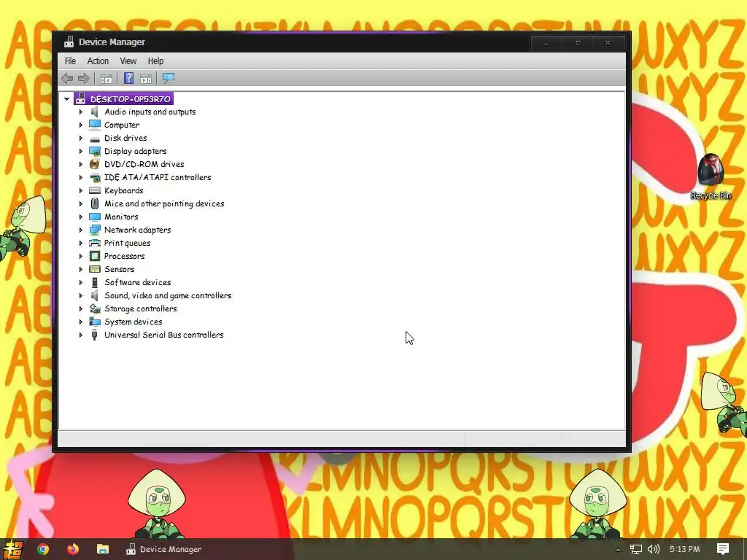Viewport: 747px width, 560px height.
Task: Select the DESKTOP-0P53R7O computer name
Action: [x=130, y=99]
